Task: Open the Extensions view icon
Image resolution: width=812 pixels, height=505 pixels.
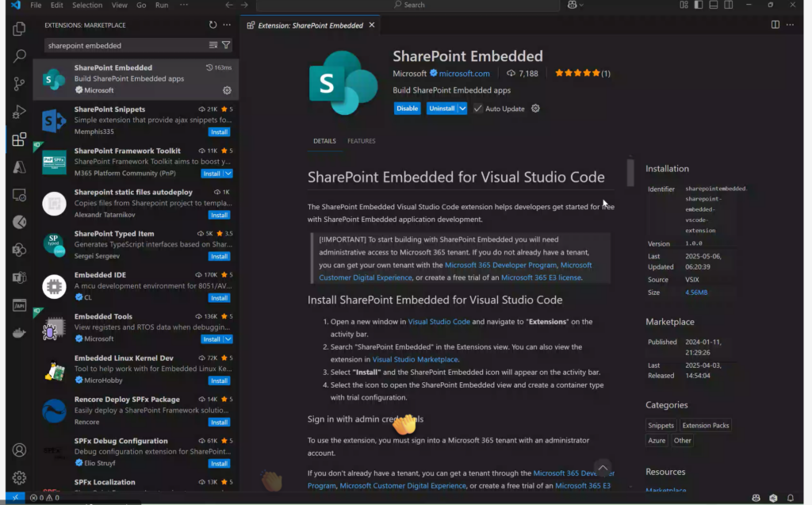Action: 19,140
